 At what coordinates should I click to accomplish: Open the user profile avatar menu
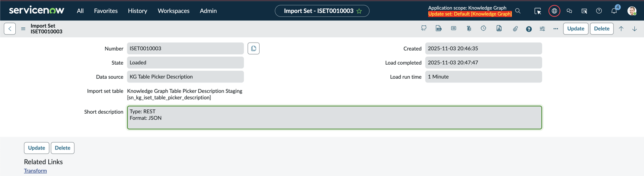(632, 11)
